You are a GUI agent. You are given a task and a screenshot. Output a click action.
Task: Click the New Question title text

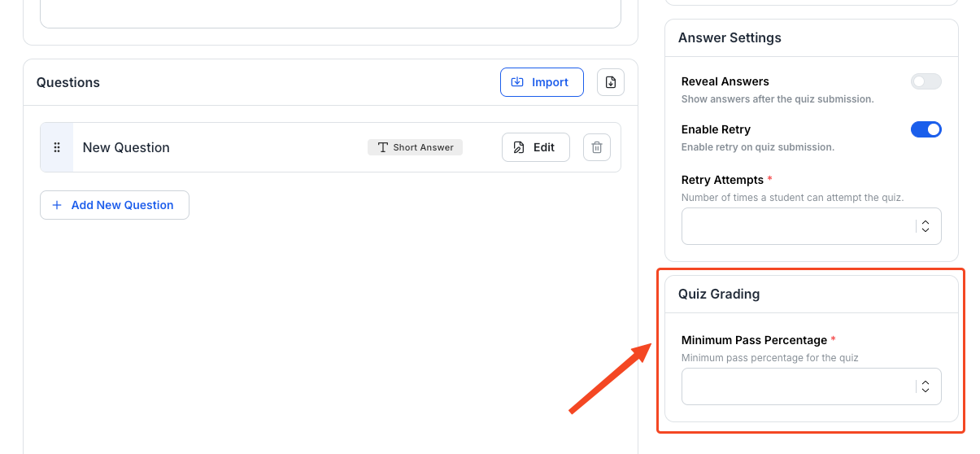click(126, 147)
